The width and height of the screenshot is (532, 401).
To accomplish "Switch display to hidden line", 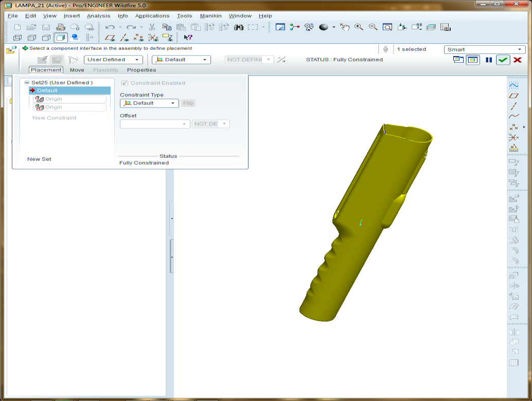I will click(31, 38).
